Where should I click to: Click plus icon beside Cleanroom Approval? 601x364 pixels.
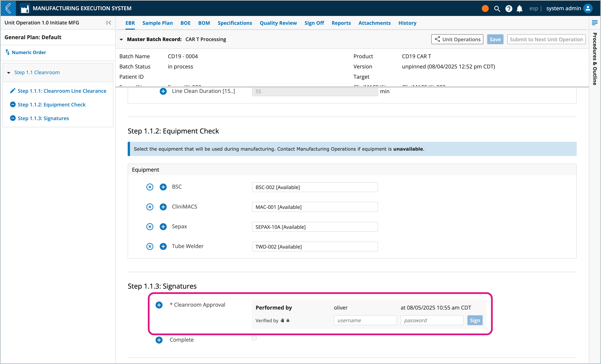(159, 305)
